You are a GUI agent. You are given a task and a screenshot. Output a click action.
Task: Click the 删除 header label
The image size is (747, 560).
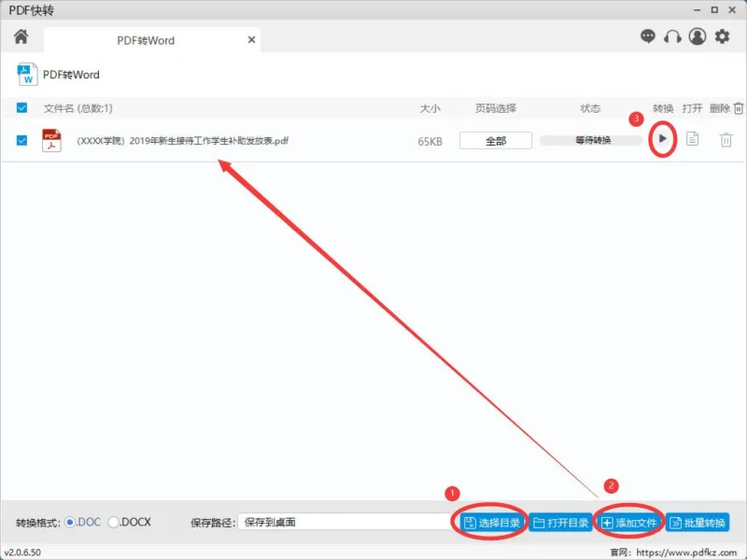(719, 108)
